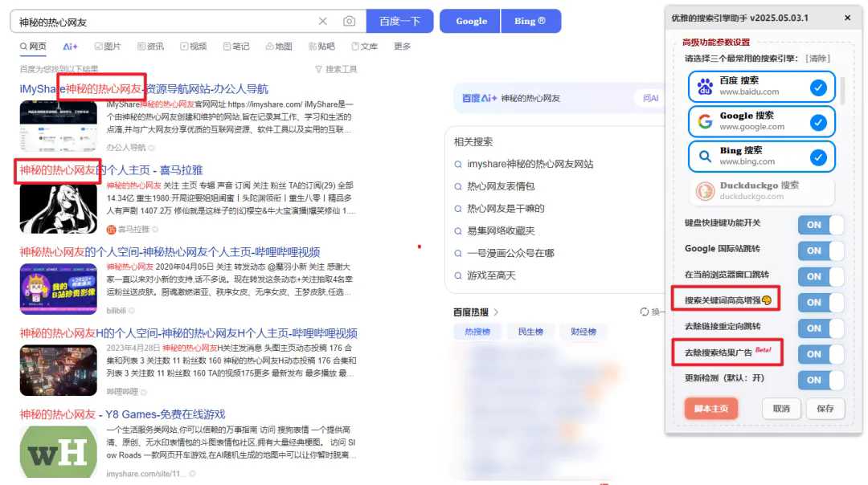
Task: Open the 喜马拉雅 result anime thumbnail
Action: 58,208
